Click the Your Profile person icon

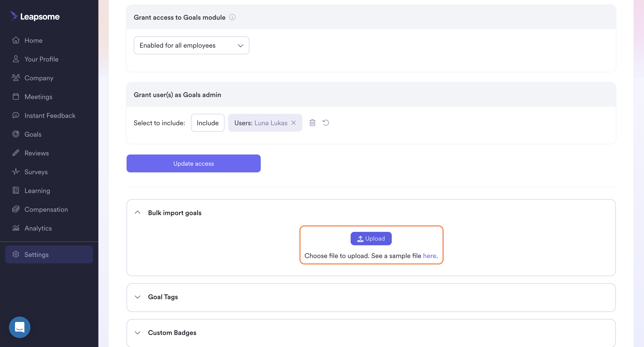pyautogui.click(x=16, y=59)
